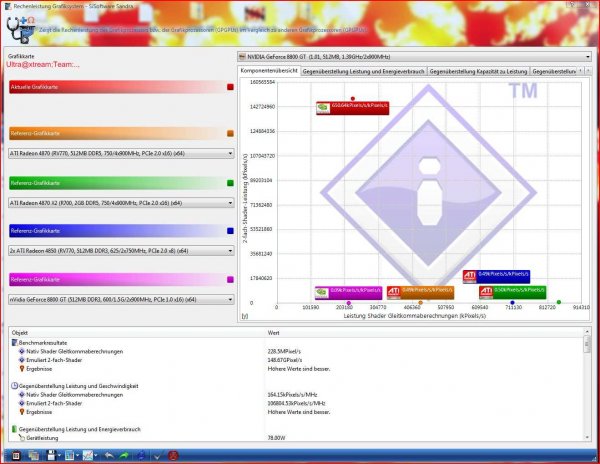
Task: Click the floppy disk save icon
Action: coord(51,455)
